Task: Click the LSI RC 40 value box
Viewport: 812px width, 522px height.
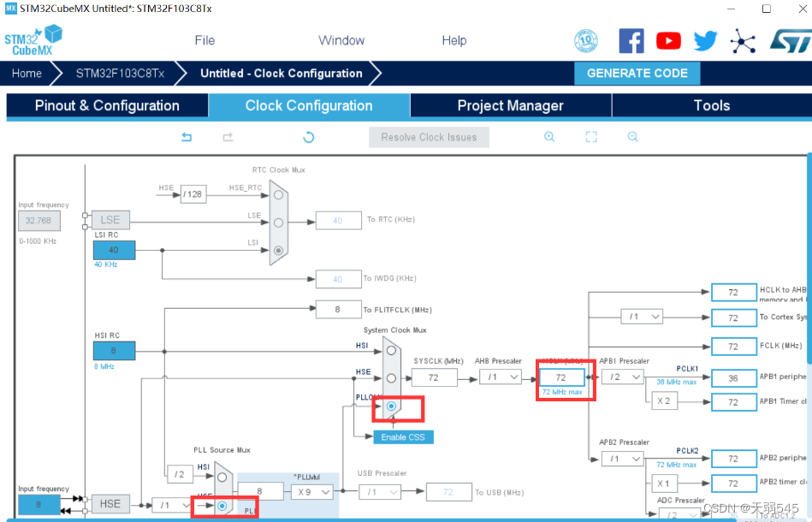Action: tap(114, 250)
